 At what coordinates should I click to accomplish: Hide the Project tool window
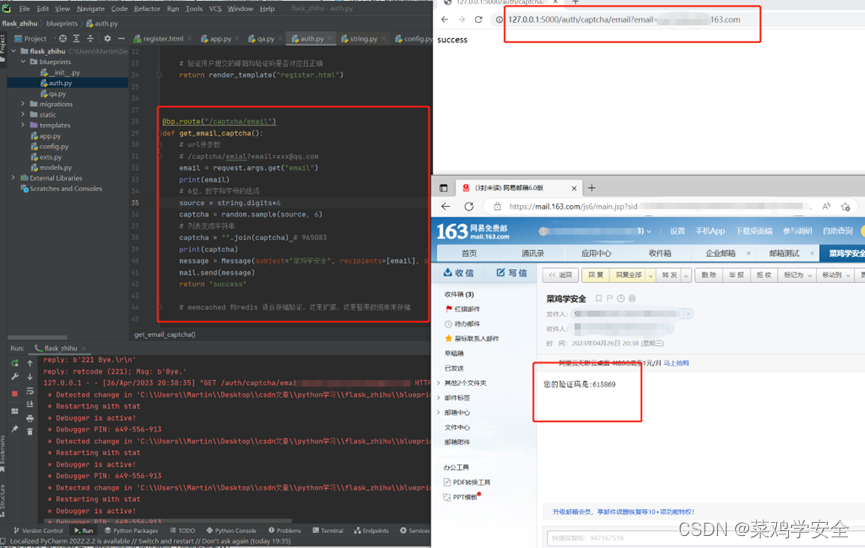(x=121, y=39)
